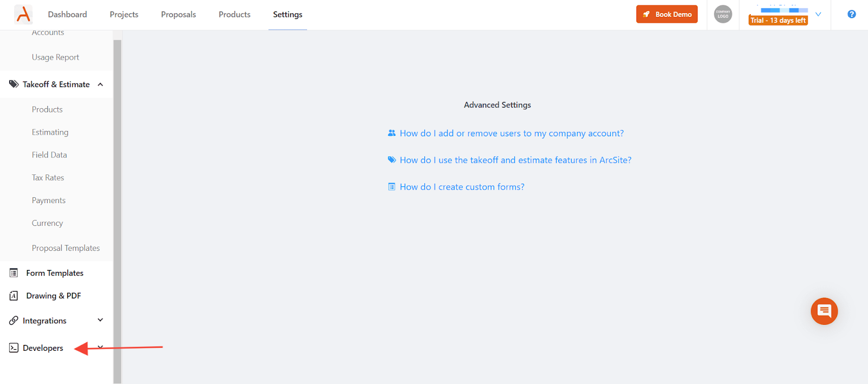Click the Form Templates list icon
This screenshot has height=384, width=868.
14,273
